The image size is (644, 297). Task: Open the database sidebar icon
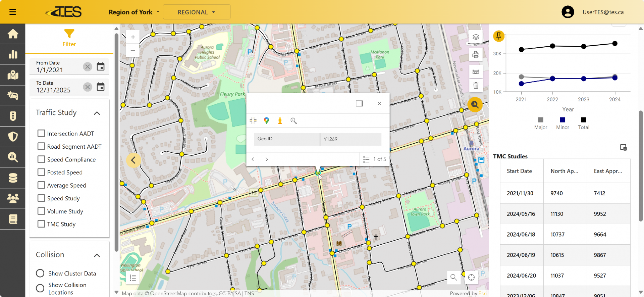pyautogui.click(x=13, y=178)
